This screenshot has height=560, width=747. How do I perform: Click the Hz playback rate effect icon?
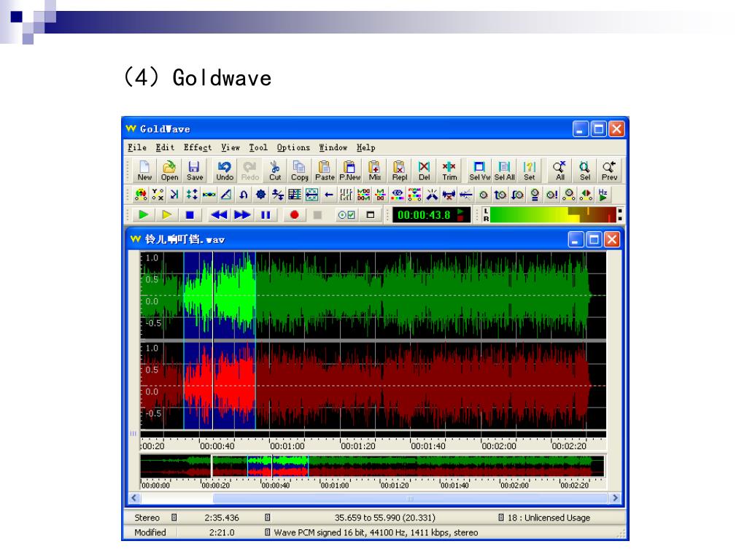pyautogui.click(x=603, y=195)
